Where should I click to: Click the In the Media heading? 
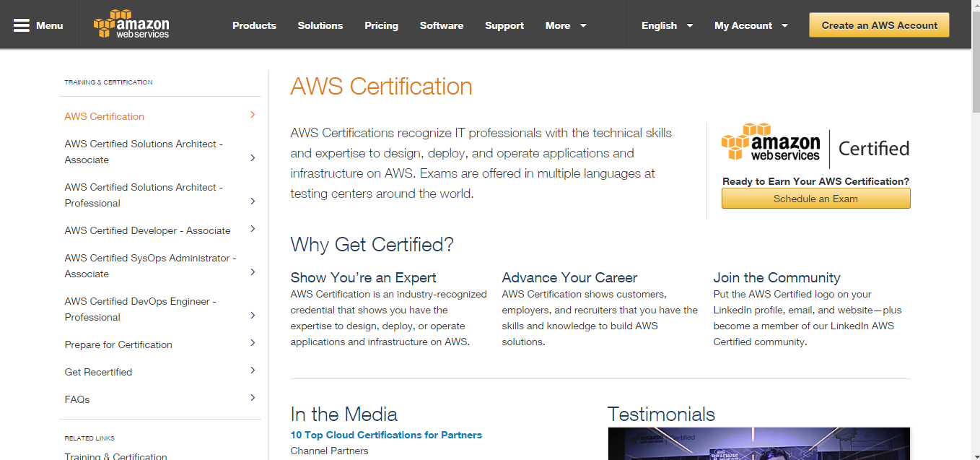(344, 414)
